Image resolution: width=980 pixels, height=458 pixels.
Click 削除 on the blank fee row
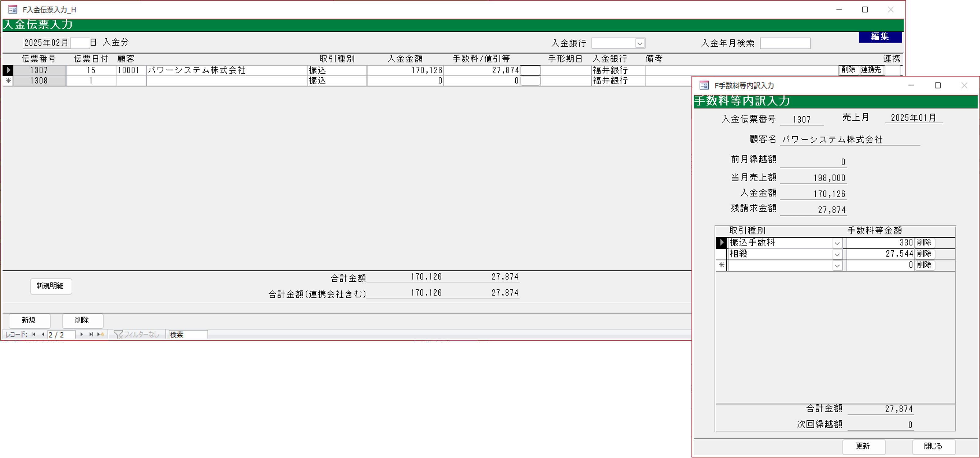click(924, 265)
